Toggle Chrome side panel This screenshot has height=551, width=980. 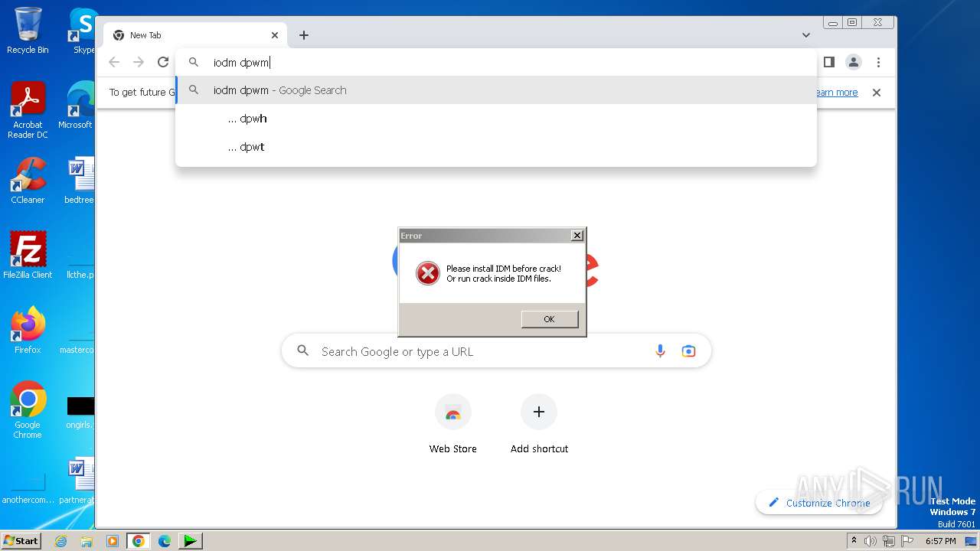tap(828, 62)
